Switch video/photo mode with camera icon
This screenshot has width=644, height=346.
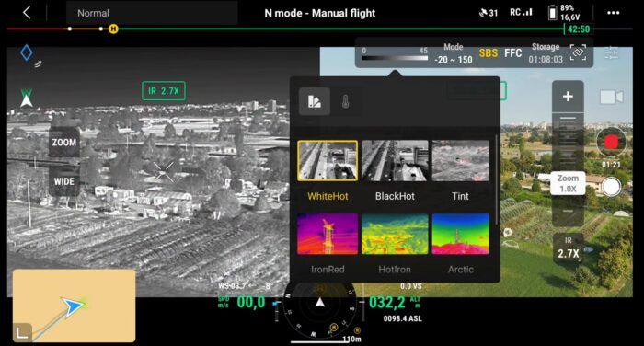pos(612,98)
